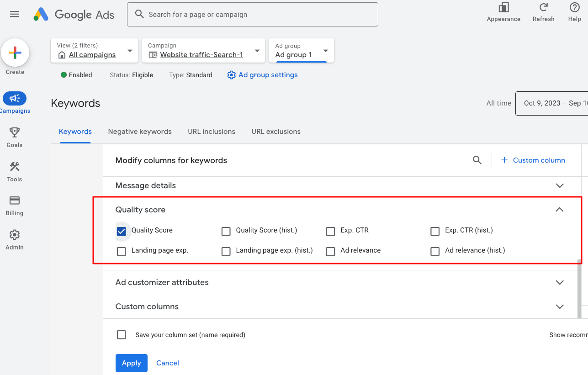
Task: Open the Tools wrench icon
Action: 15,167
